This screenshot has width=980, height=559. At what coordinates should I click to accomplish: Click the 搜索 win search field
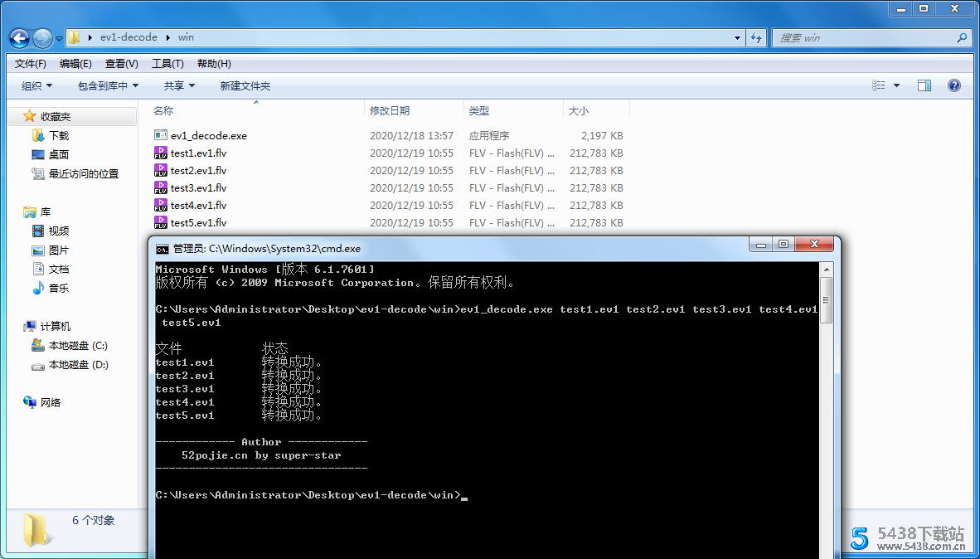865,37
